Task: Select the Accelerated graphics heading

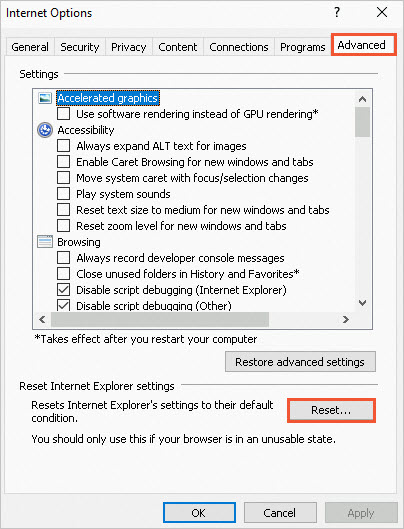Action: coord(108,98)
